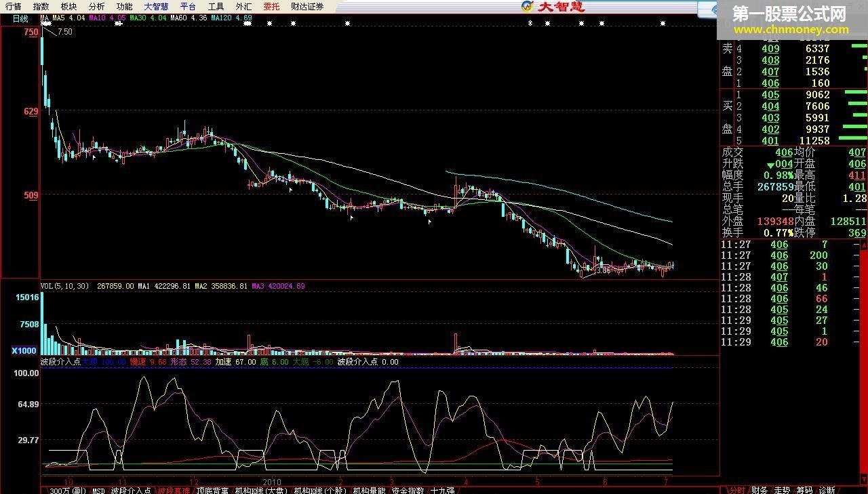Switch to the 走势 side panel tab
The height and width of the screenshot is (494, 868).
click(x=782, y=490)
